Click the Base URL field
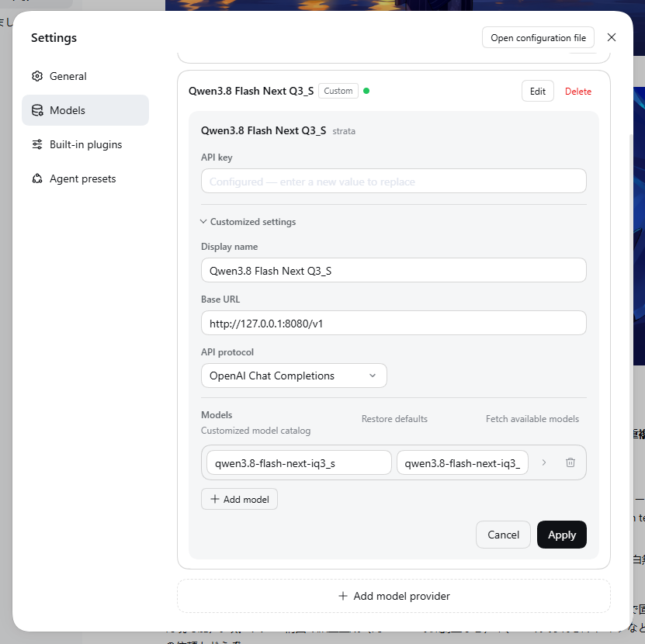 pyautogui.click(x=394, y=324)
